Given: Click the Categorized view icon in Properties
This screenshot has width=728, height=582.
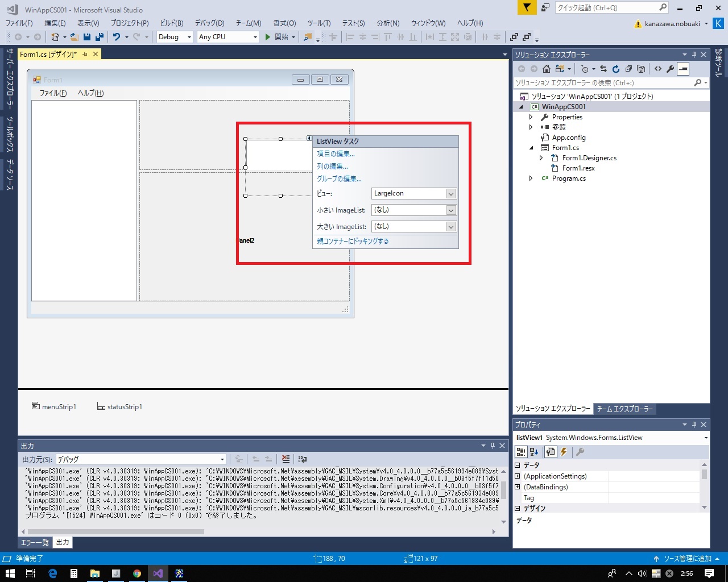Looking at the screenshot, I should 521,452.
